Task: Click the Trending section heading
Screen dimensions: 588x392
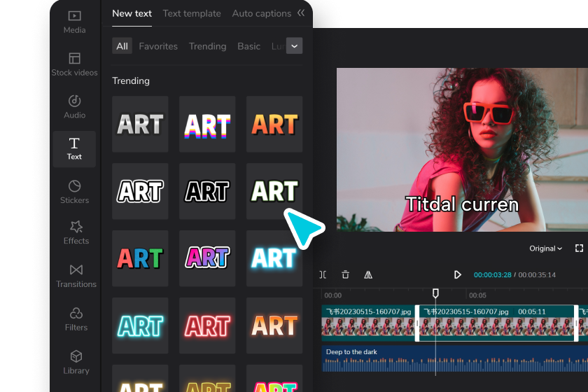Action: tap(131, 81)
